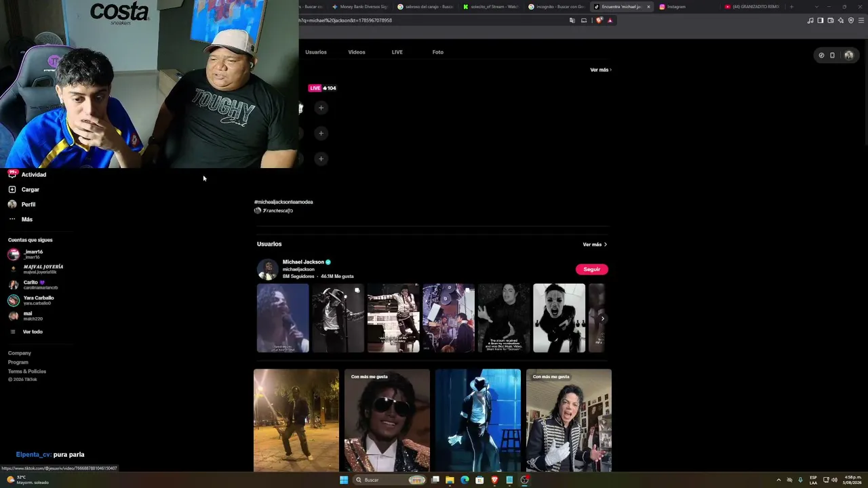The width and height of the screenshot is (868, 488).
Task: Click the TikTok profile avatar at top right
Action: (848, 56)
